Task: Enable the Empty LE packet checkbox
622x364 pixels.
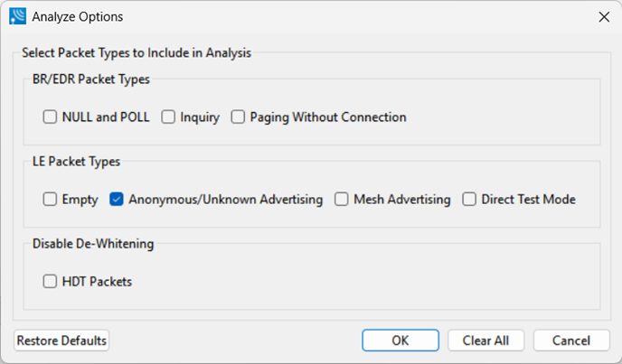Action: pyautogui.click(x=50, y=199)
